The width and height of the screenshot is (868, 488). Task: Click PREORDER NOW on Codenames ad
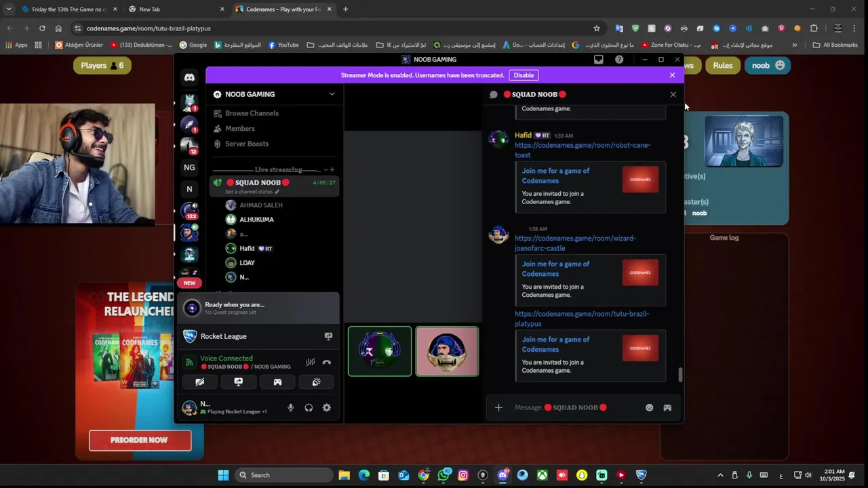140,440
